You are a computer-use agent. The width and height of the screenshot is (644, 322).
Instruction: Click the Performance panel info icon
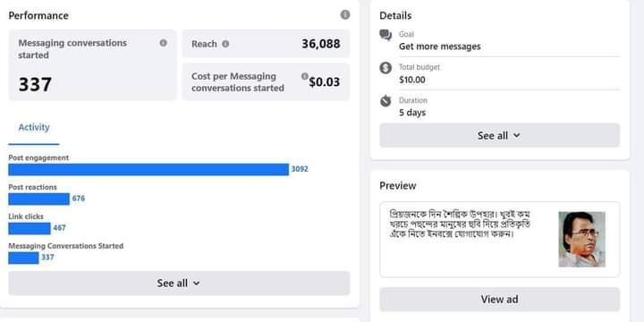tap(345, 15)
